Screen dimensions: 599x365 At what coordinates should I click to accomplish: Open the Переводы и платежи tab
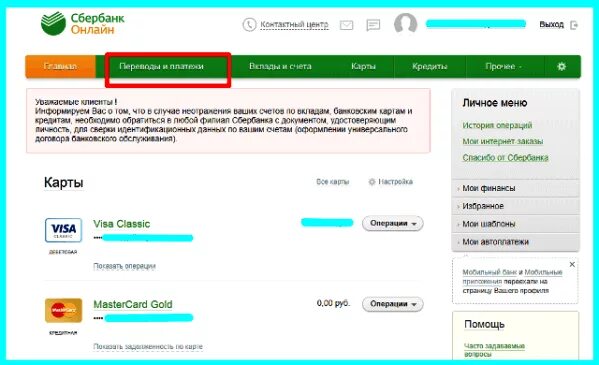pyautogui.click(x=161, y=67)
